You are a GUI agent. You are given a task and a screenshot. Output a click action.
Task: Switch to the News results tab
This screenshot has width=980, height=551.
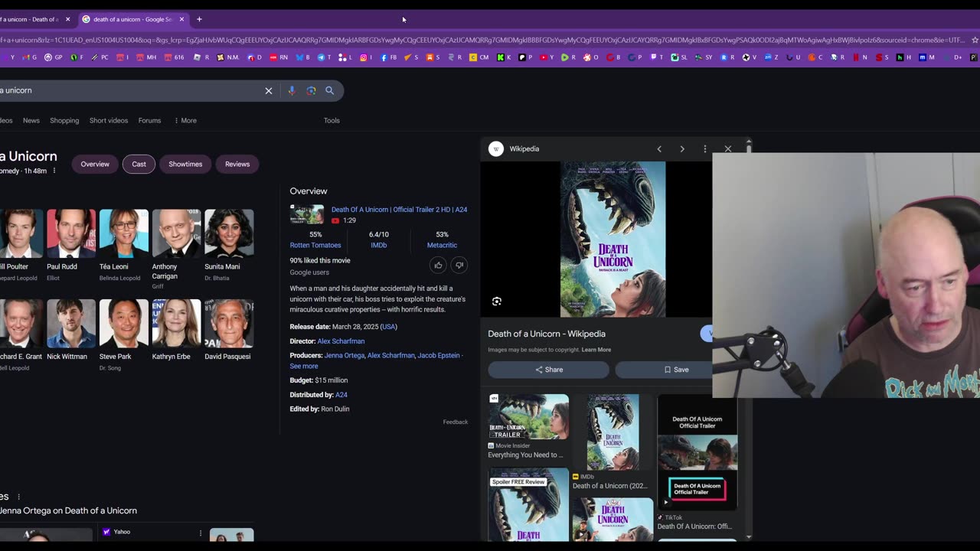click(31, 120)
